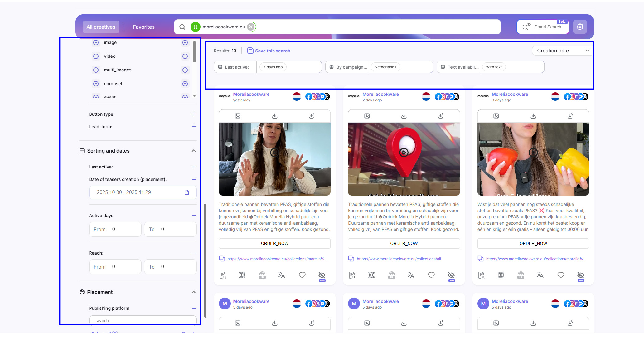Click the hide creative eye icon on third card

580,275
